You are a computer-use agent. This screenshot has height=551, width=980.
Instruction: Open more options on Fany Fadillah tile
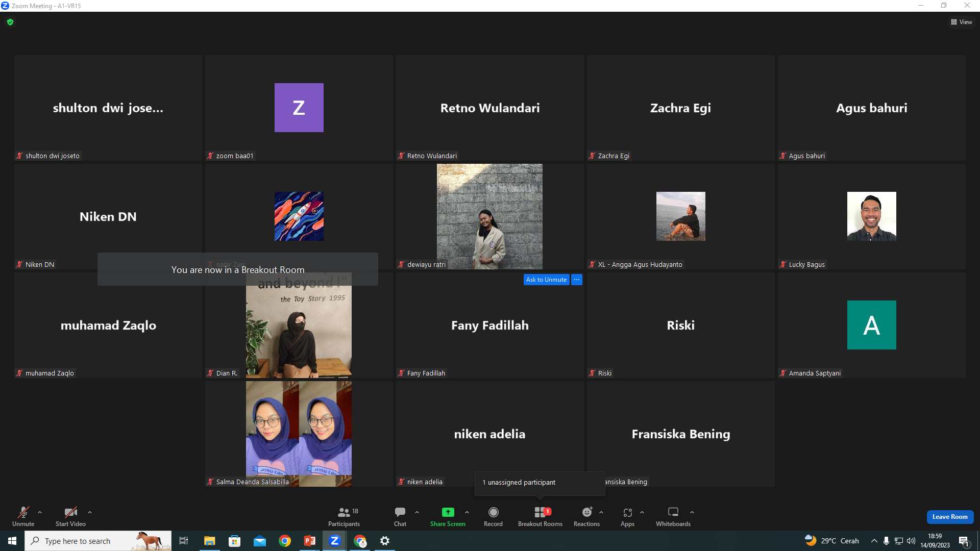[577, 280]
